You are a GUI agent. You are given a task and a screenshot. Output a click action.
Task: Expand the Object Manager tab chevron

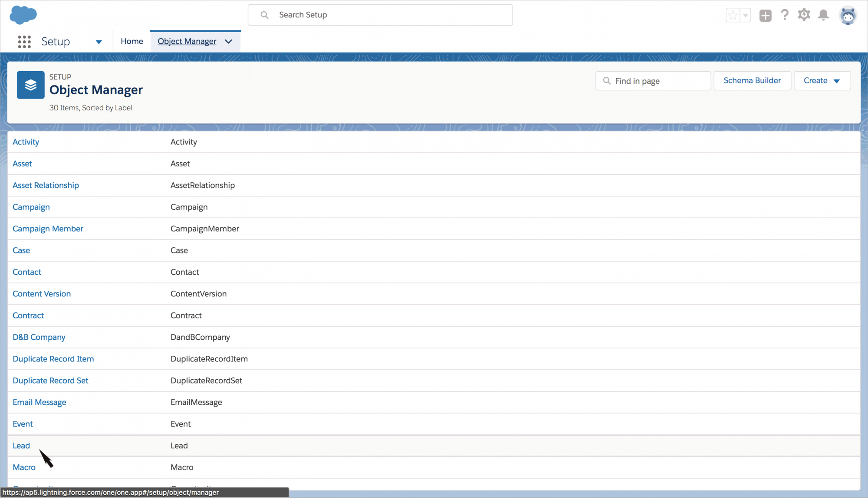(x=229, y=42)
